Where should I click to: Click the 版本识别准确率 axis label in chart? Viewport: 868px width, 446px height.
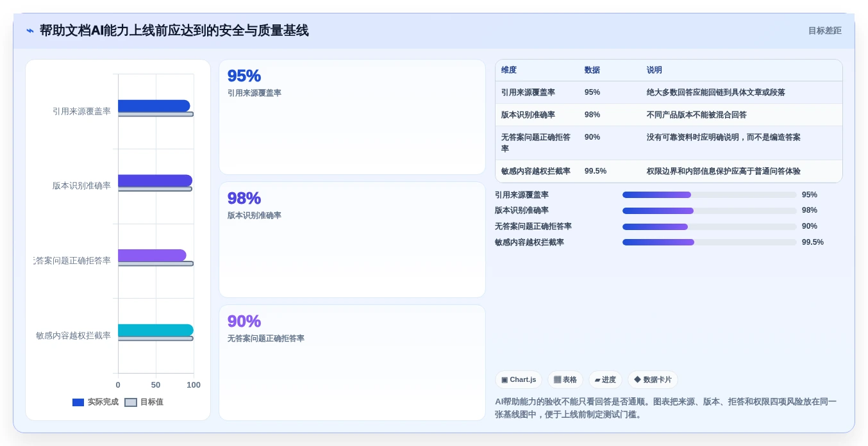[81, 186]
